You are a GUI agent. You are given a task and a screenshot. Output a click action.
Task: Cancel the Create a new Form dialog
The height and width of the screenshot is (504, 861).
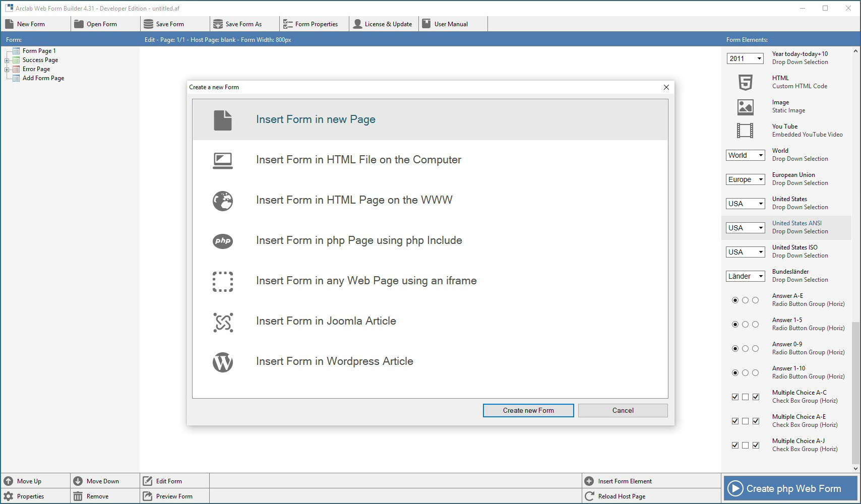pos(623,410)
